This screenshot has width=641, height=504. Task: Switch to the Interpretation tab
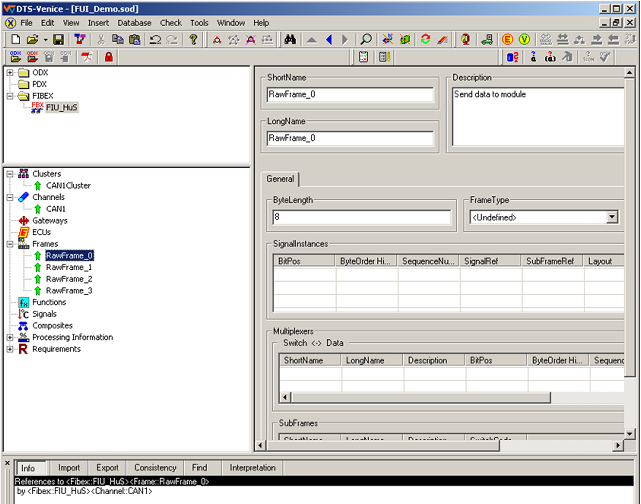(x=252, y=468)
